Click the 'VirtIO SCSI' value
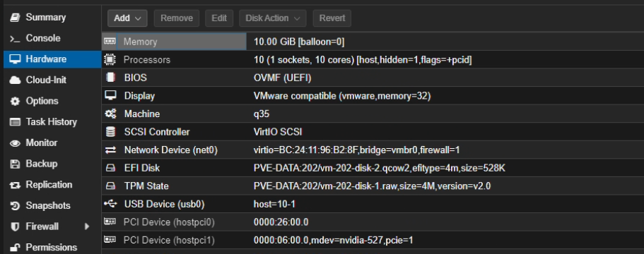This screenshot has height=254, width=644. [278, 132]
